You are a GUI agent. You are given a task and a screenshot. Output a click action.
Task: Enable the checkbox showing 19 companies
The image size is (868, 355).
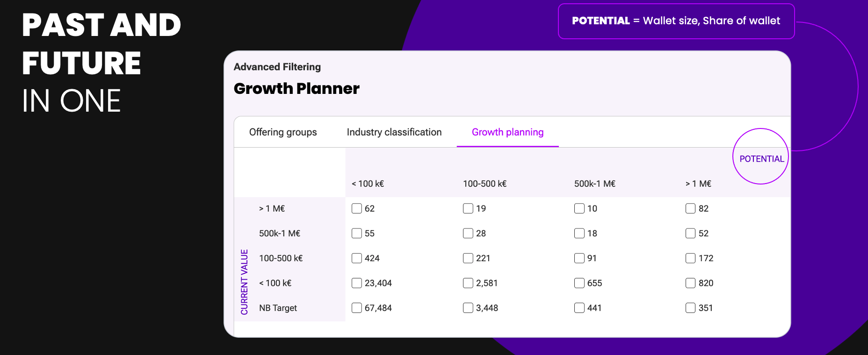[468, 208]
